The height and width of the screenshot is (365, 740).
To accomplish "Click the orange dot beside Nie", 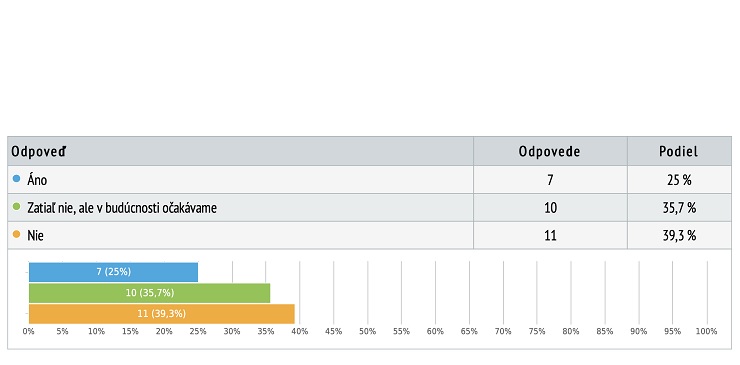I will coord(17,235).
